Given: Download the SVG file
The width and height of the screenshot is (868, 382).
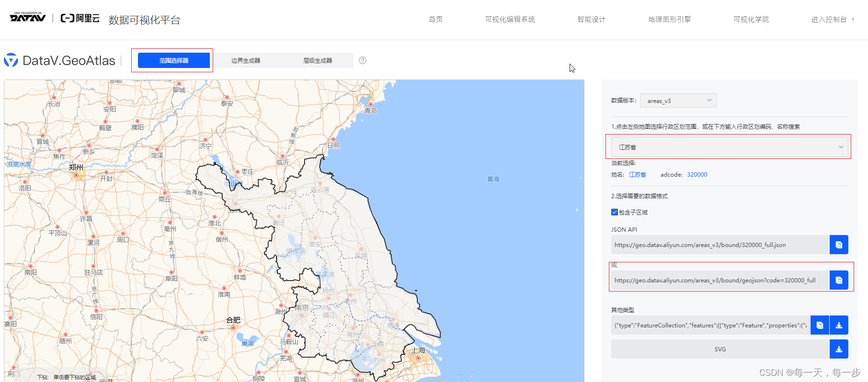Looking at the screenshot, I should point(839,349).
